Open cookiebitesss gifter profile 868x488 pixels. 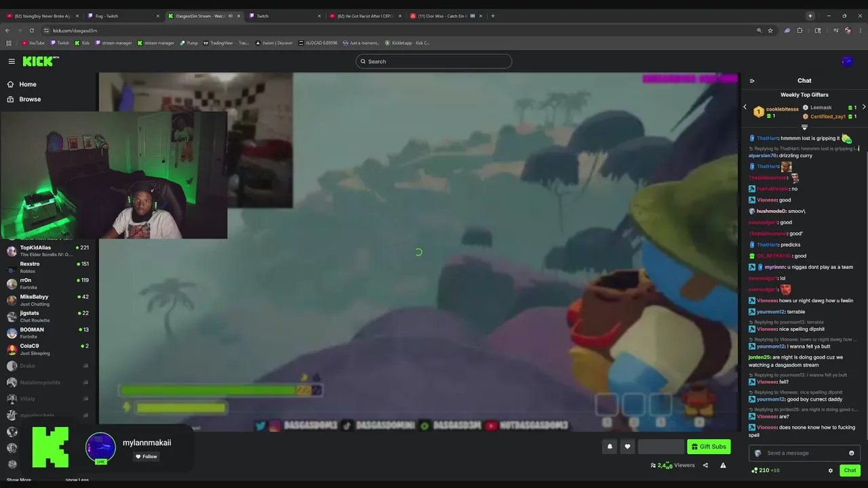[x=782, y=109]
